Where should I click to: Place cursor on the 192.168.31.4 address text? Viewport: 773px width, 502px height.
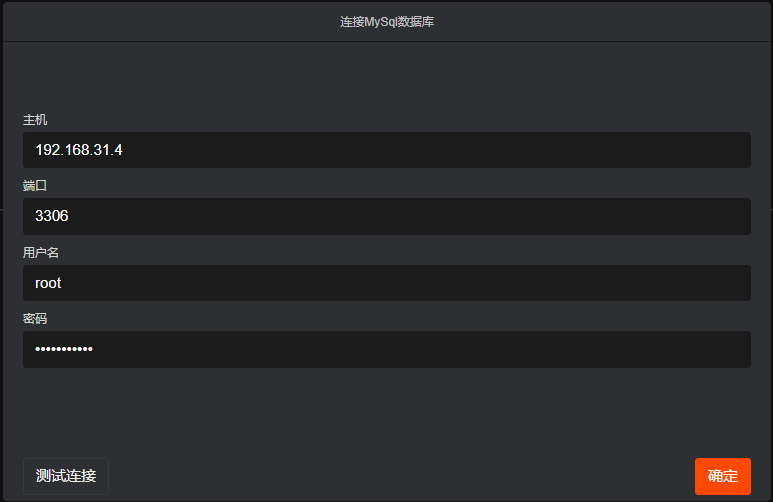[79, 150]
